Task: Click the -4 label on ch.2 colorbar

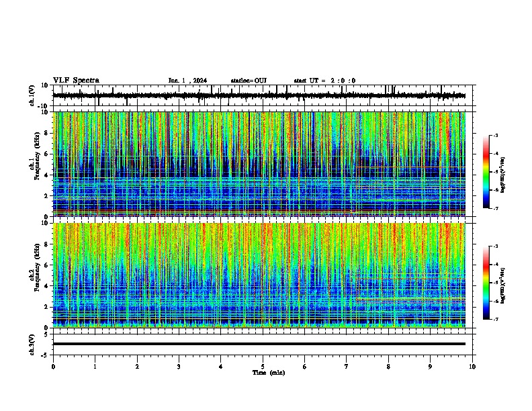Action: coord(496,265)
